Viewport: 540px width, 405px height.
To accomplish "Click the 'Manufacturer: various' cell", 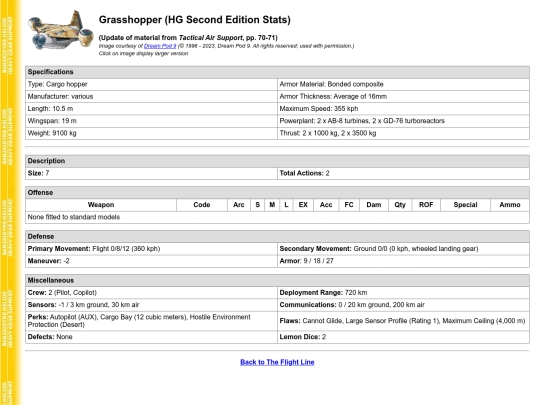I will coord(151,96).
